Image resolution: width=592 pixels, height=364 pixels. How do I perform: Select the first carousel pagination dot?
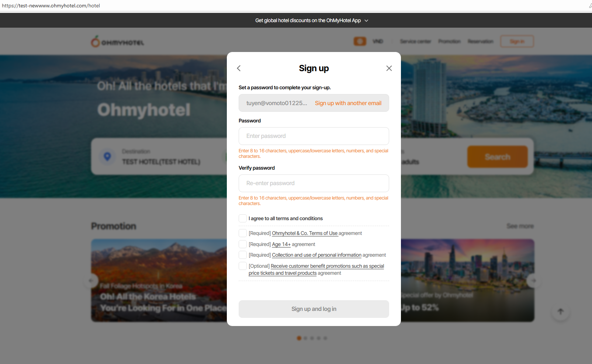299,338
